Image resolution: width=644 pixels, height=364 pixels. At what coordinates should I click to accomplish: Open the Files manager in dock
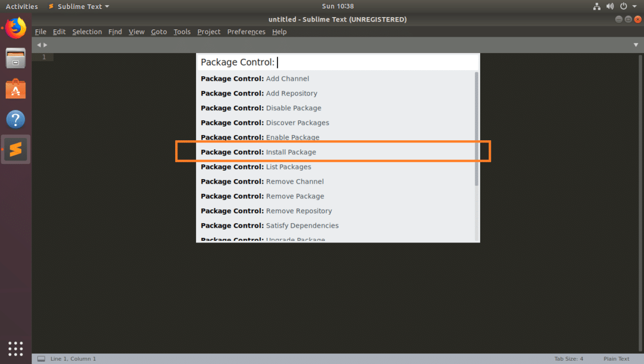pyautogui.click(x=16, y=58)
